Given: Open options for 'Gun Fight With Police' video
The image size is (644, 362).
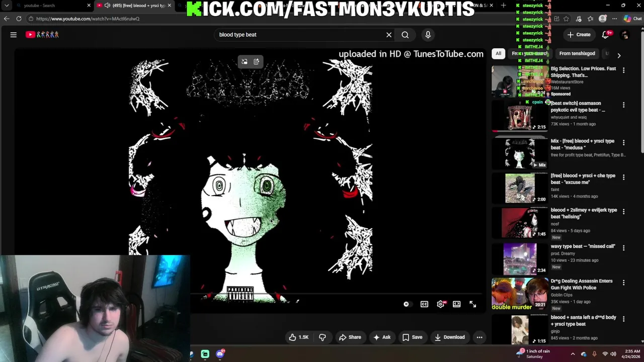Looking at the screenshot, I should (x=623, y=283).
